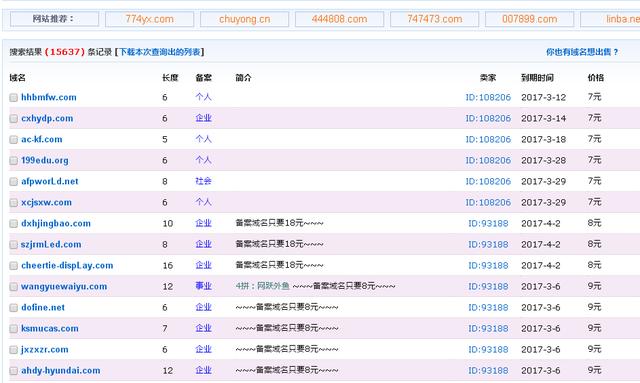Click the 卖家 column header

click(488, 78)
